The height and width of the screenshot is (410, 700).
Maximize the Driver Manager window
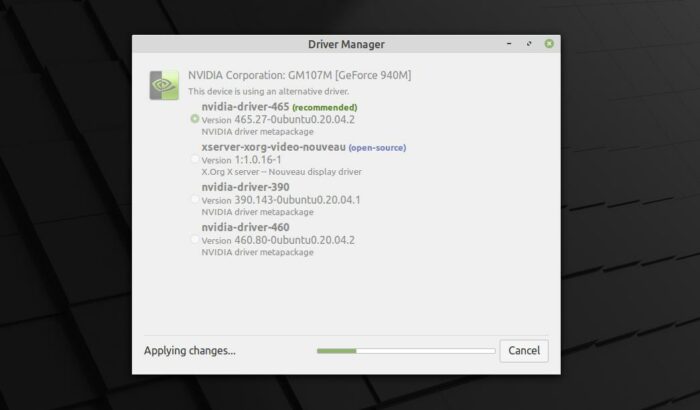tap(529, 44)
